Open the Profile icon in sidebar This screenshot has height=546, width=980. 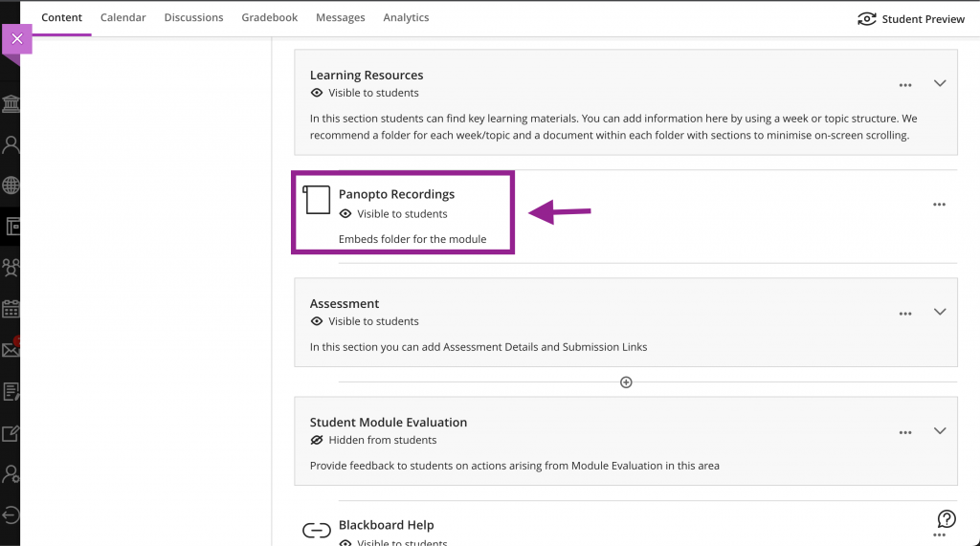click(x=11, y=145)
